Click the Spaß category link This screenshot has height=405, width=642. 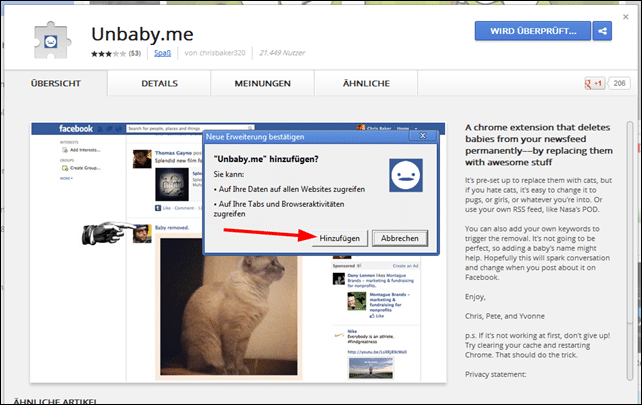tap(162, 53)
